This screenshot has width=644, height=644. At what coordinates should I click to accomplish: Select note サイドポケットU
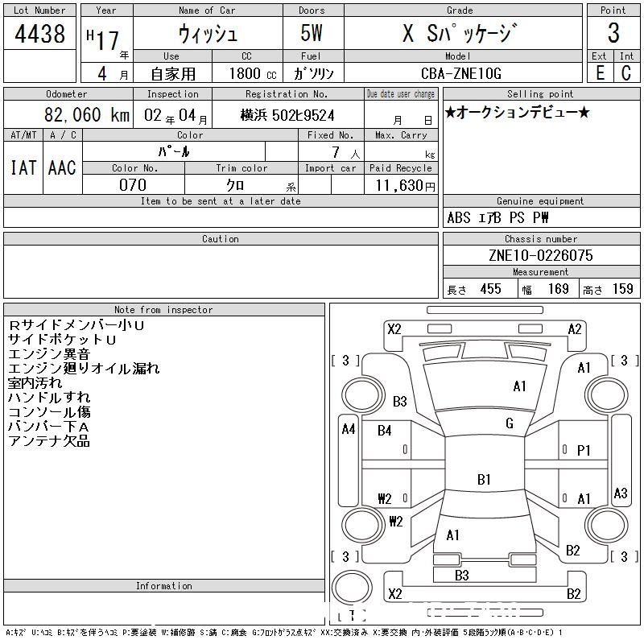[62, 340]
